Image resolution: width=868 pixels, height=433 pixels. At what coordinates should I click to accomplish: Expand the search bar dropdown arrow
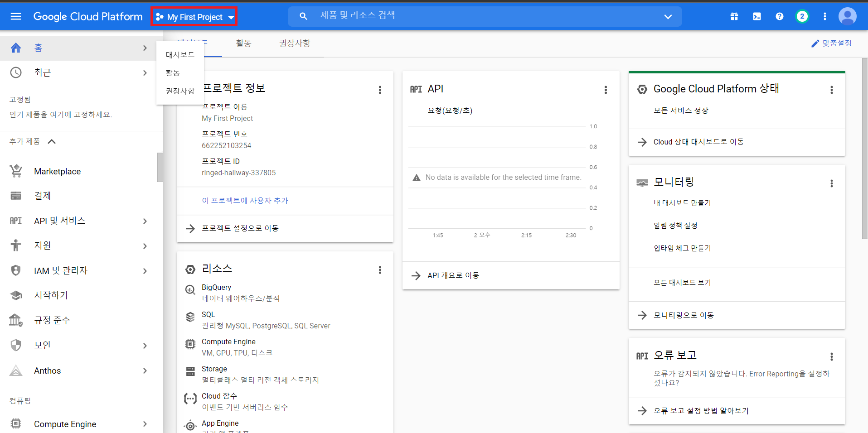coord(668,17)
